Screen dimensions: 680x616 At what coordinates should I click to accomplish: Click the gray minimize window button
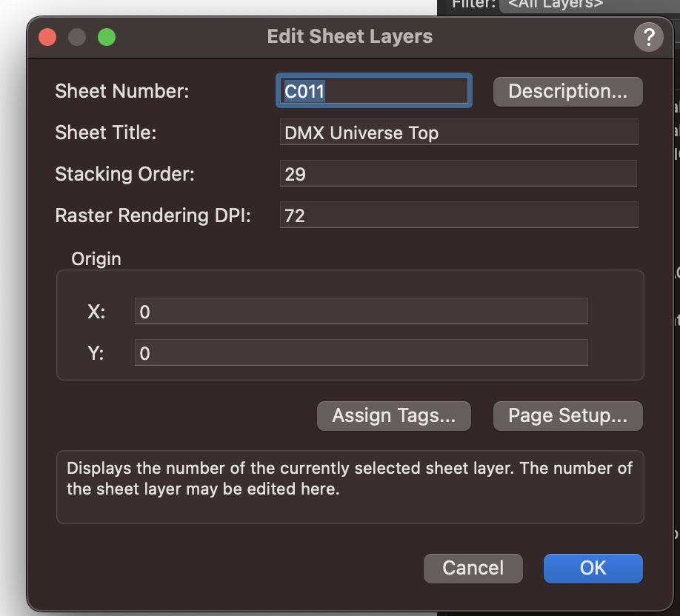tap(77, 37)
